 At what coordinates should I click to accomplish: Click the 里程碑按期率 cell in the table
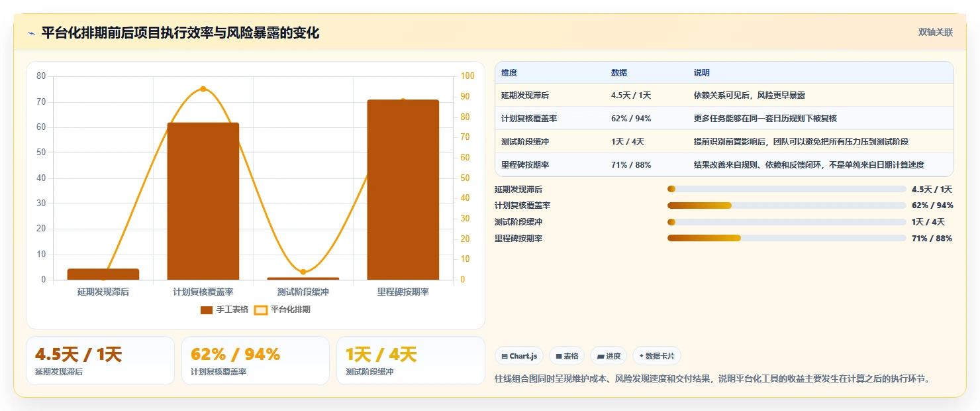525,164
